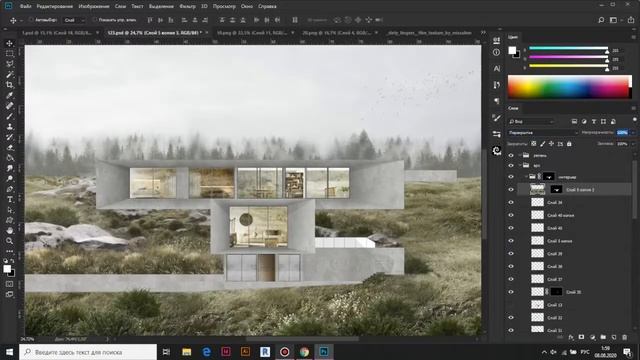Open the Справка menu

pos(267,7)
